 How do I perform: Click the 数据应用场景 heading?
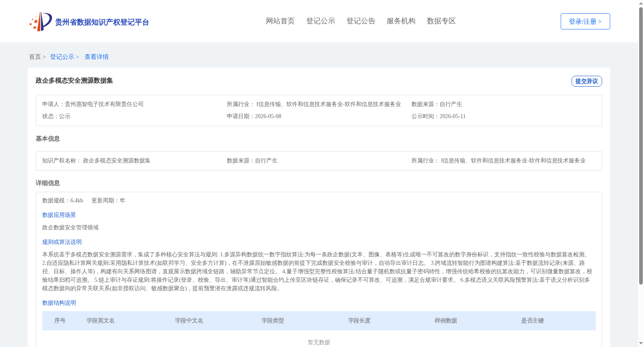[59, 215]
